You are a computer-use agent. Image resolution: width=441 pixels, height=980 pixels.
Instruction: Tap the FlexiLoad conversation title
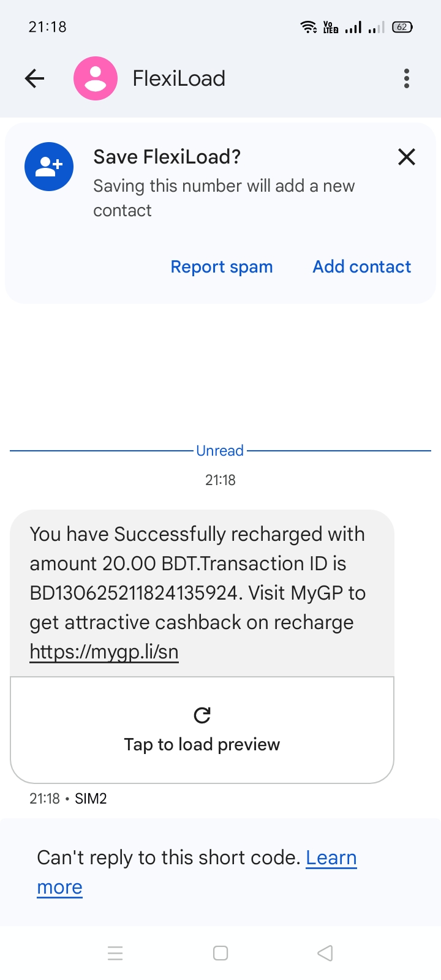pos(179,78)
